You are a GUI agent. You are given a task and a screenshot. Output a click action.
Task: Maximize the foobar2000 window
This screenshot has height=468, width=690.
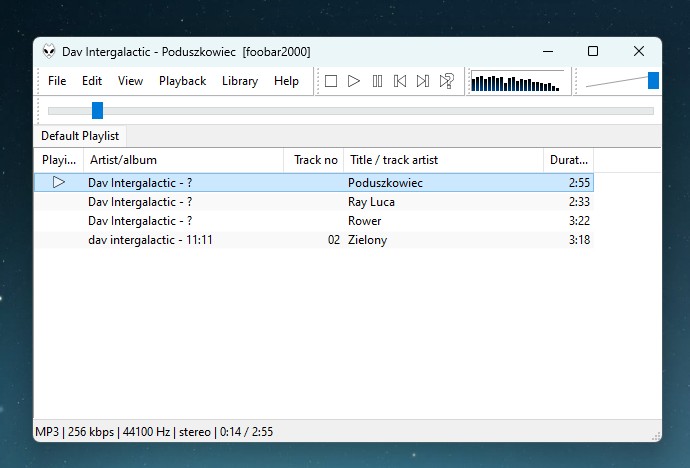tap(593, 51)
